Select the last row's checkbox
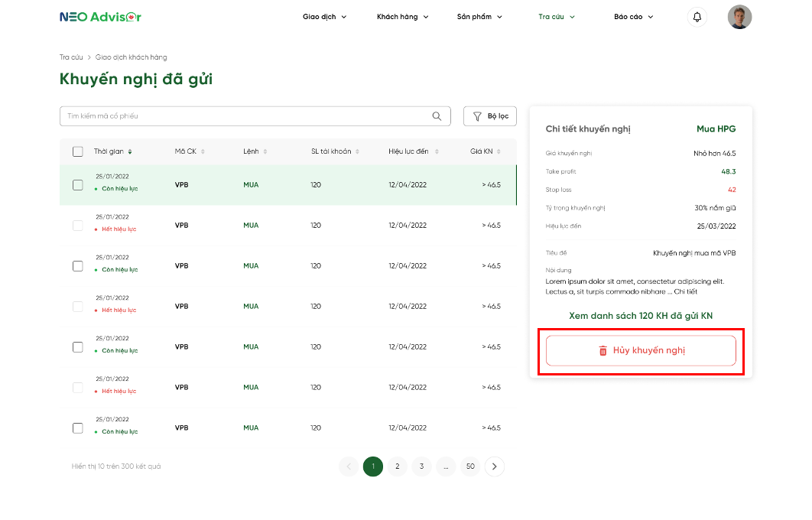Screen dimensions: 812x520 pos(77,427)
